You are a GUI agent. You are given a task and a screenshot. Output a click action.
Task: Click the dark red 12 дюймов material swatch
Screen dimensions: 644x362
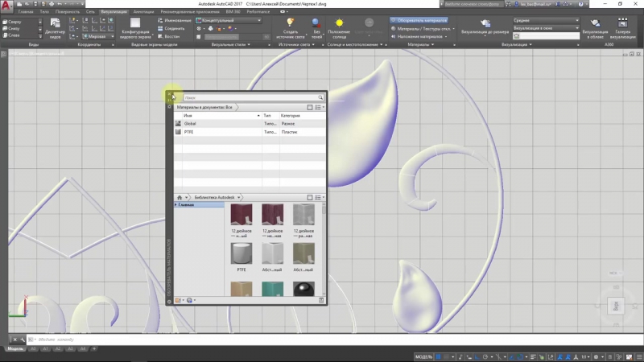242,214
